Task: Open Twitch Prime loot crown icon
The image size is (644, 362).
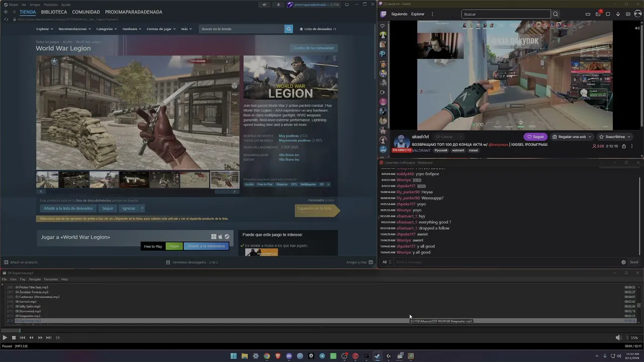Action: 588,14
